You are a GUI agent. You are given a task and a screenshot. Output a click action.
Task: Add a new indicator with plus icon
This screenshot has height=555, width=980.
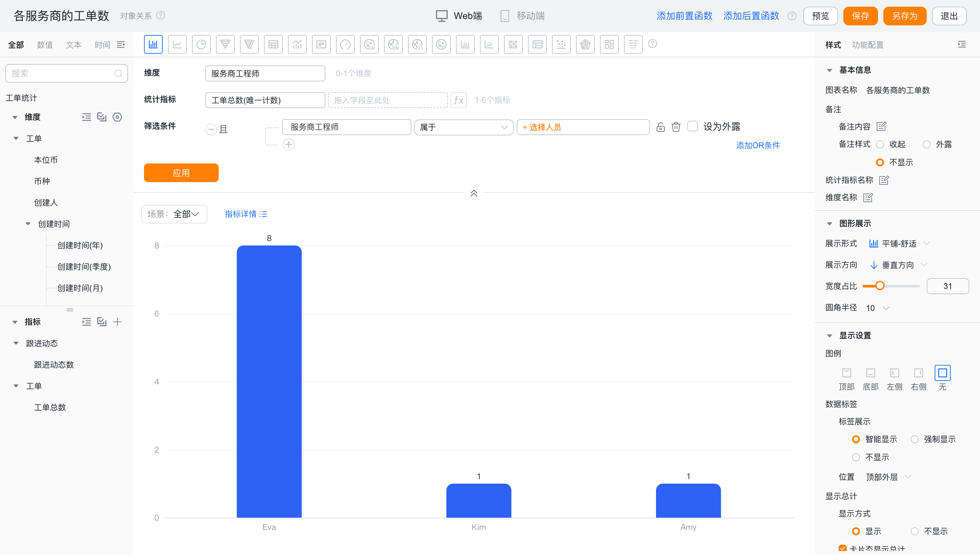[x=117, y=322]
